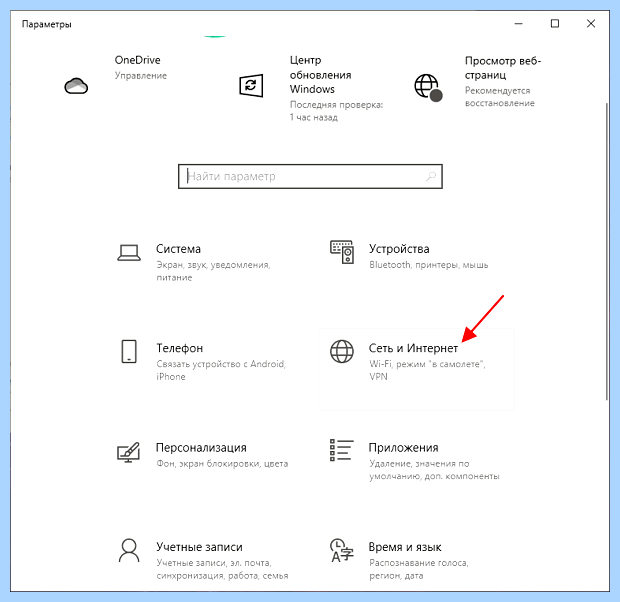The image size is (620, 602).
Task: Click the magnifier icon in search box
Action: pyautogui.click(x=431, y=176)
